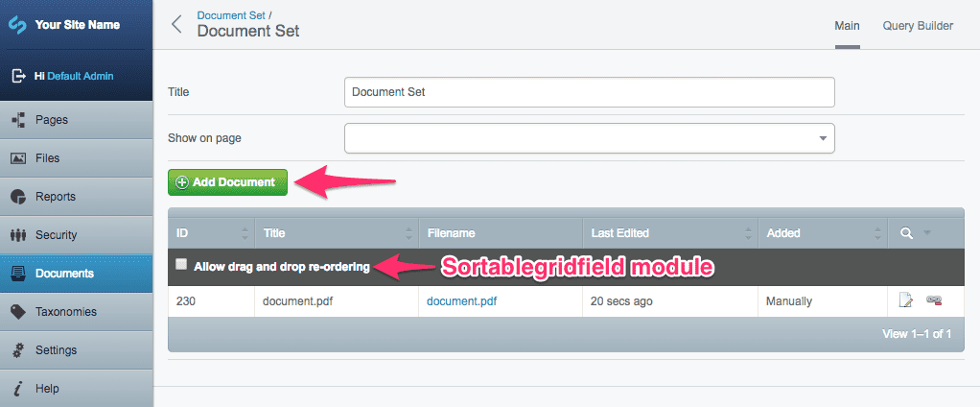Open the document.pdf filename link

coord(461,301)
